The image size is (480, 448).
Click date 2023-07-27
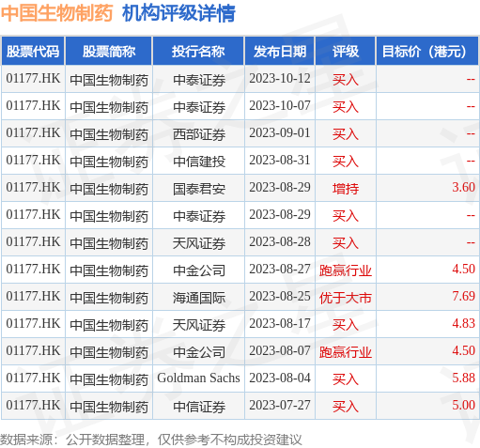pos(280,406)
